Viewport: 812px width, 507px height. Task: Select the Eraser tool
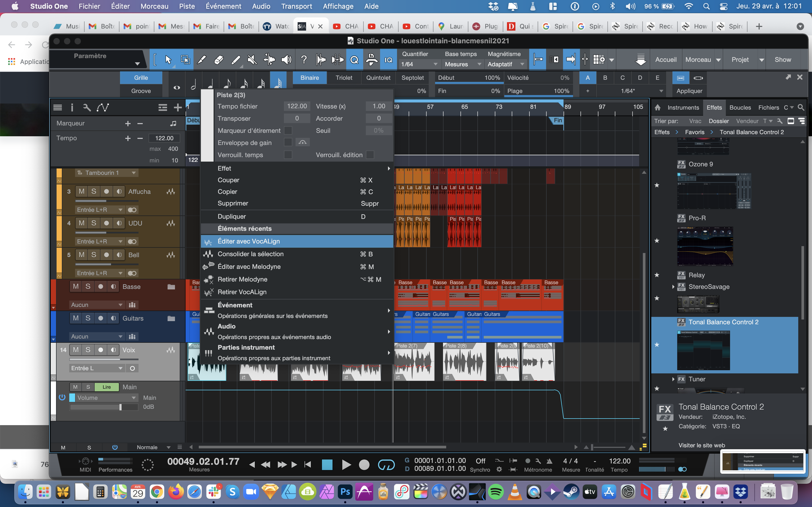(218, 60)
